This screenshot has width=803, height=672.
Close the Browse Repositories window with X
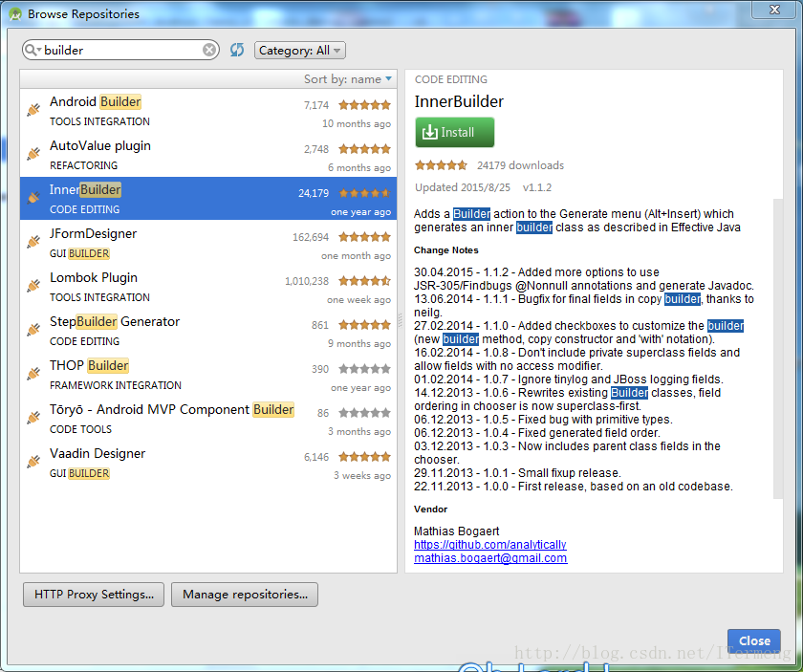[x=774, y=10]
